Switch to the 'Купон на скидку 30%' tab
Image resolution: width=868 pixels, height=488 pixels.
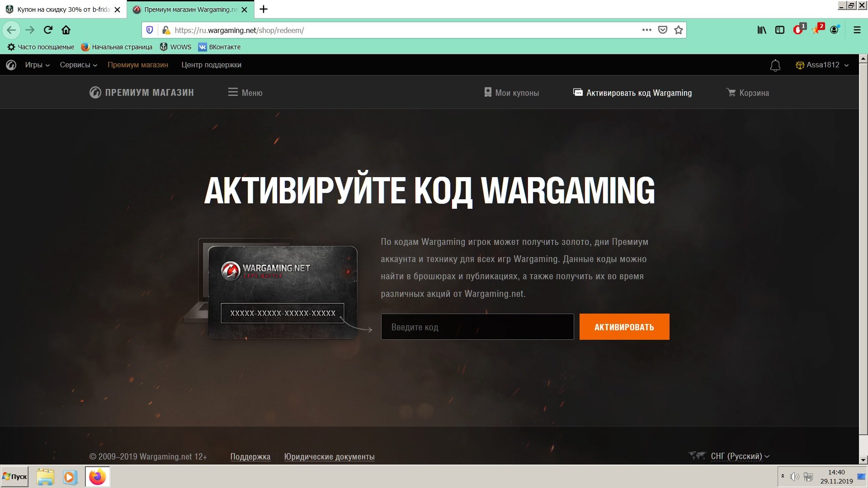pos(63,9)
